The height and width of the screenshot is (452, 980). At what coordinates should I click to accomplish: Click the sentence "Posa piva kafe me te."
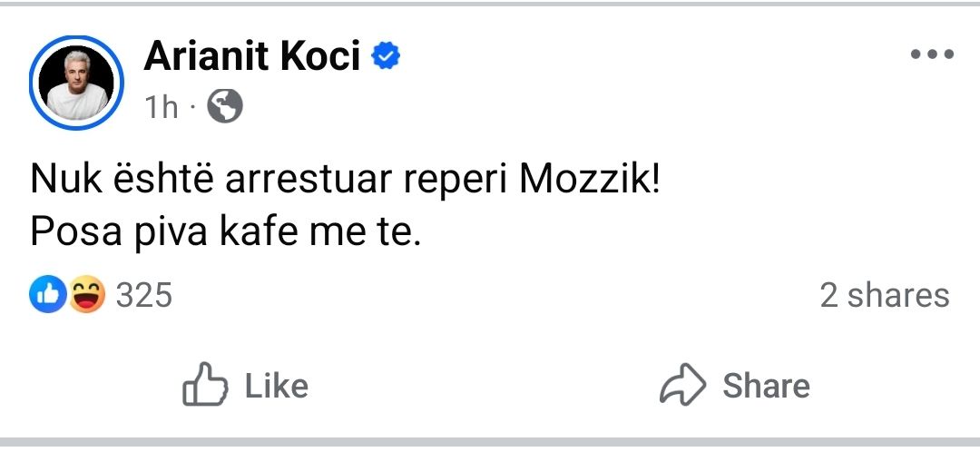click(226, 232)
